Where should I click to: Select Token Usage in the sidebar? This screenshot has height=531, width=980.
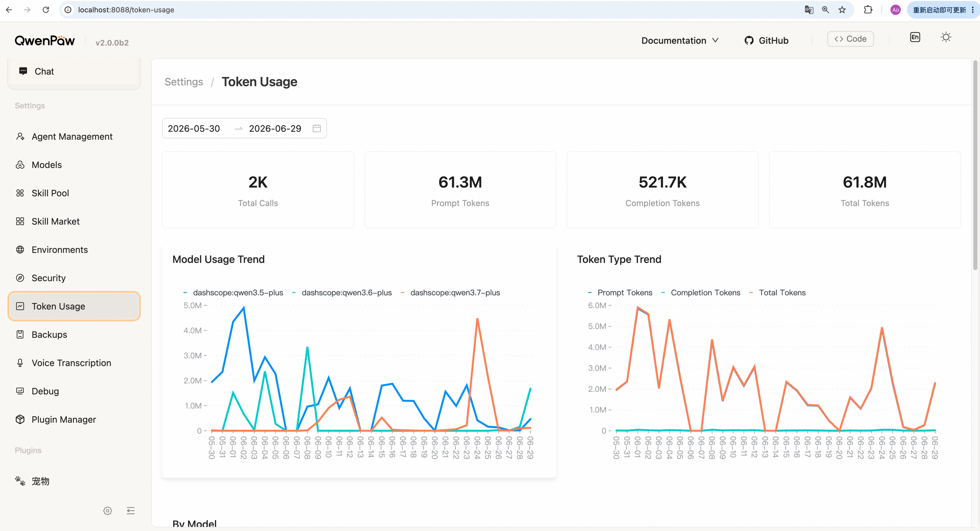(x=74, y=306)
